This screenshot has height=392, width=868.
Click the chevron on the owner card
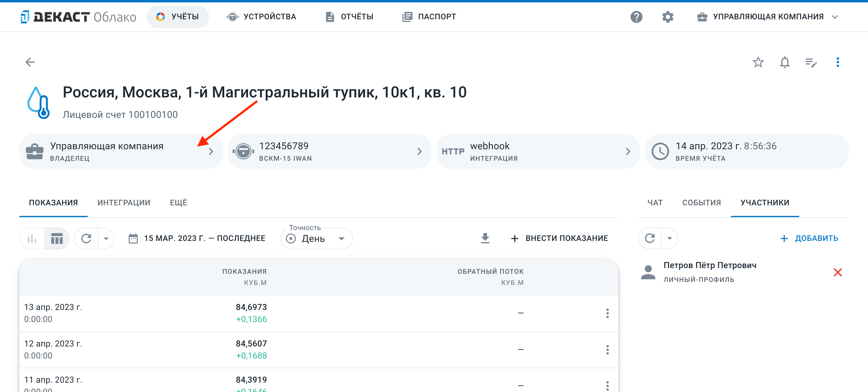click(211, 151)
